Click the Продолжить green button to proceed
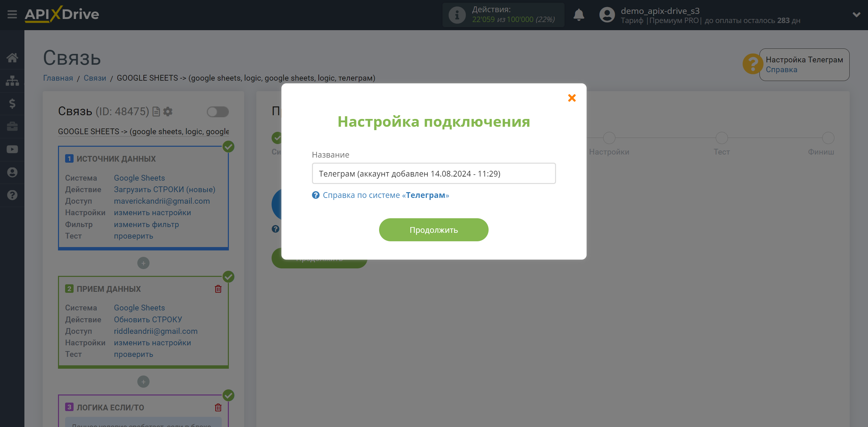 coord(433,229)
